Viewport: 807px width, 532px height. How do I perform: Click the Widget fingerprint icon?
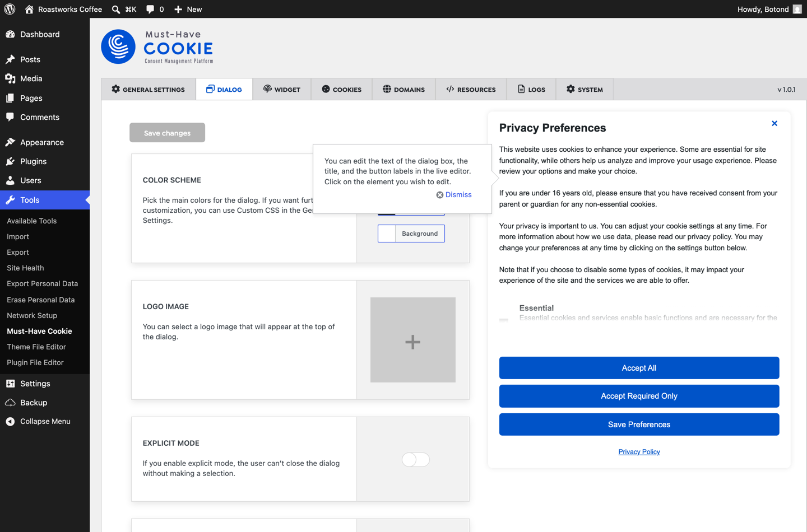267,89
